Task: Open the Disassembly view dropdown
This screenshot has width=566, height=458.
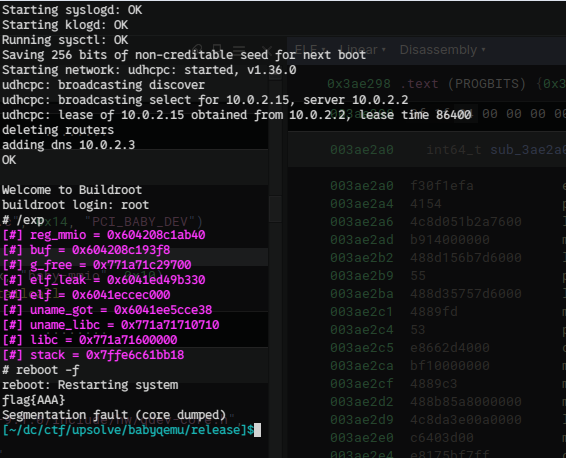Action: click(x=442, y=50)
